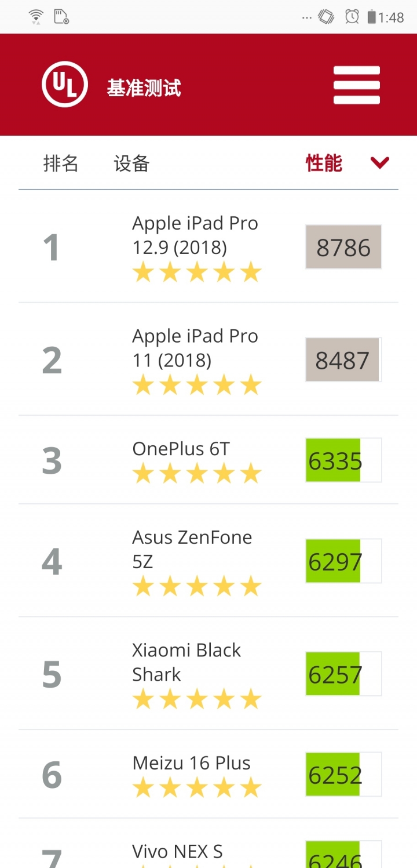Tap the screen rotation status icon
Image resolution: width=417 pixels, height=868 pixels.
[x=326, y=17]
